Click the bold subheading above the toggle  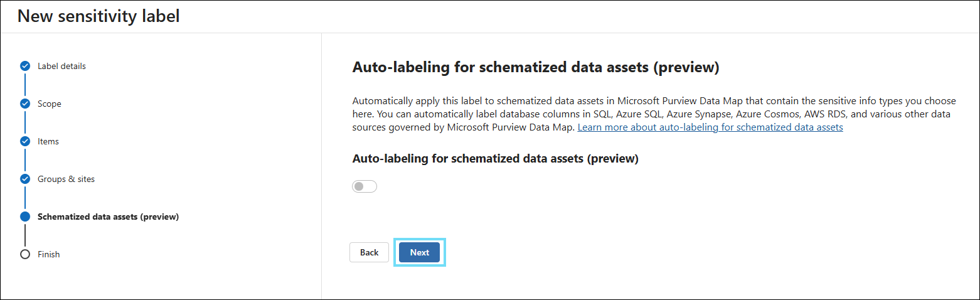[x=495, y=159]
